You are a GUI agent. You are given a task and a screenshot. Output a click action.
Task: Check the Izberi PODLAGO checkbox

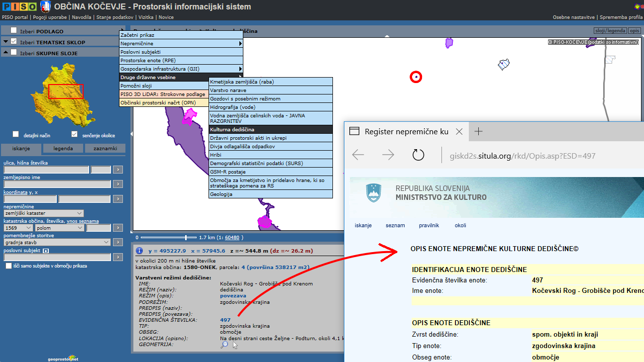[14, 31]
